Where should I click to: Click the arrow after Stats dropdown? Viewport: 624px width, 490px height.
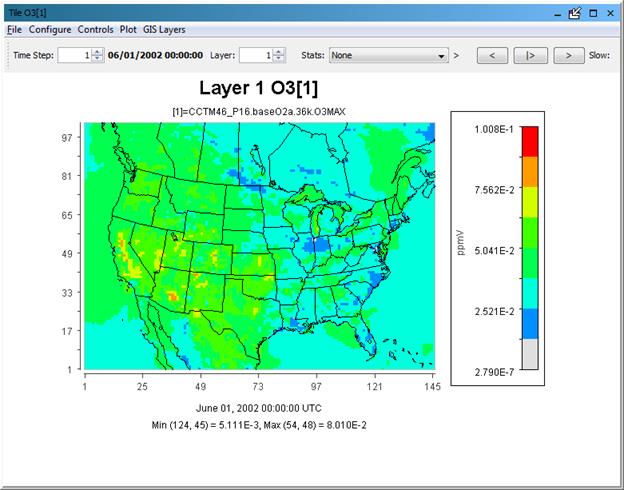[456, 55]
